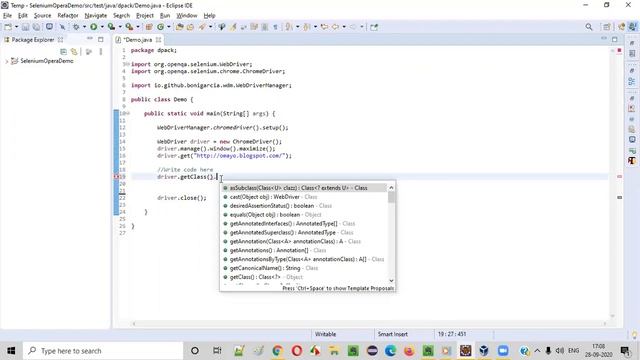
Task: Choose equals(Object obj) autocomplete proposal
Action: tap(304, 215)
